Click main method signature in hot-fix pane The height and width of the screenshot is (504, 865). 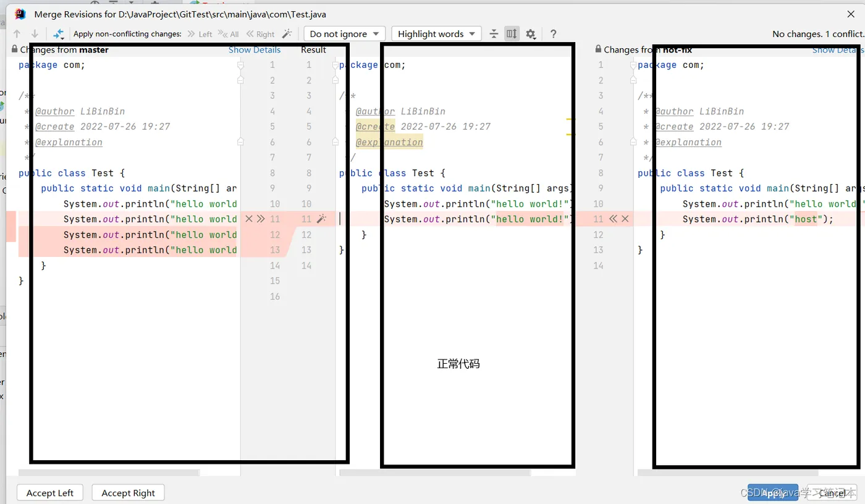[762, 188]
